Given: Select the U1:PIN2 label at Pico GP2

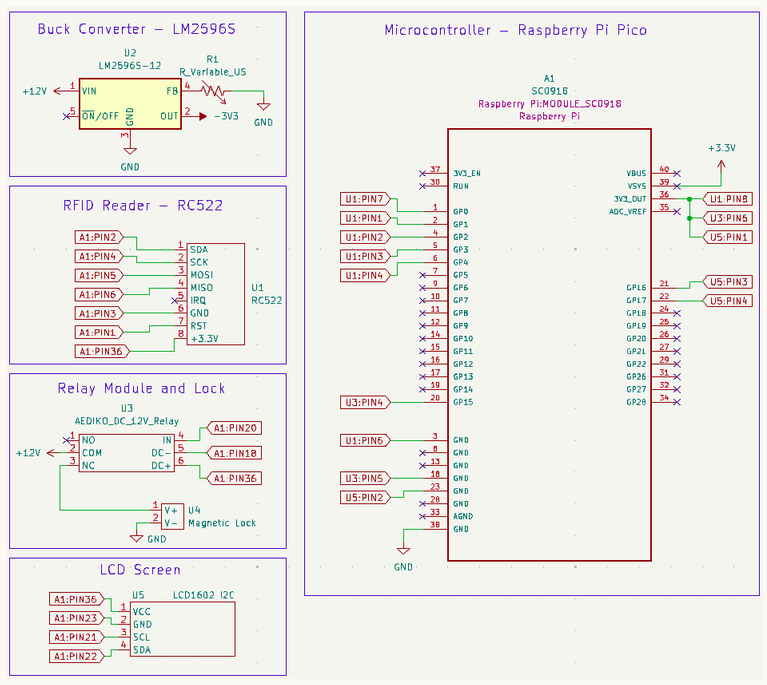Looking at the screenshot, I should pyautogui.click(x=365, y=237).
